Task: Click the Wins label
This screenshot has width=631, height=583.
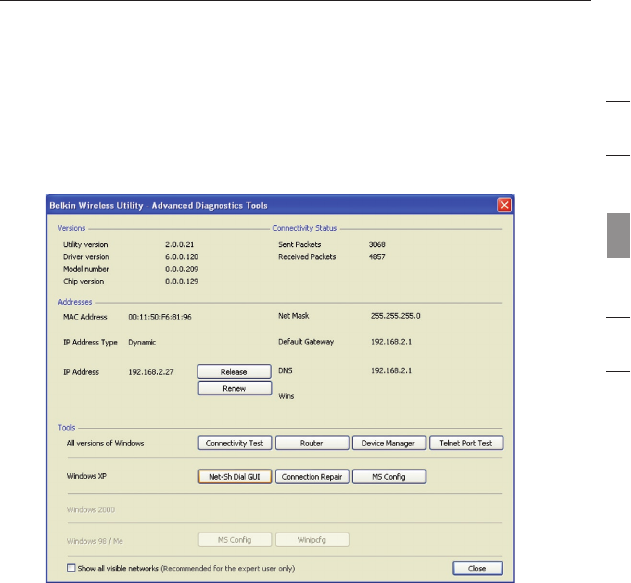Action: click(x=286, y=396)
